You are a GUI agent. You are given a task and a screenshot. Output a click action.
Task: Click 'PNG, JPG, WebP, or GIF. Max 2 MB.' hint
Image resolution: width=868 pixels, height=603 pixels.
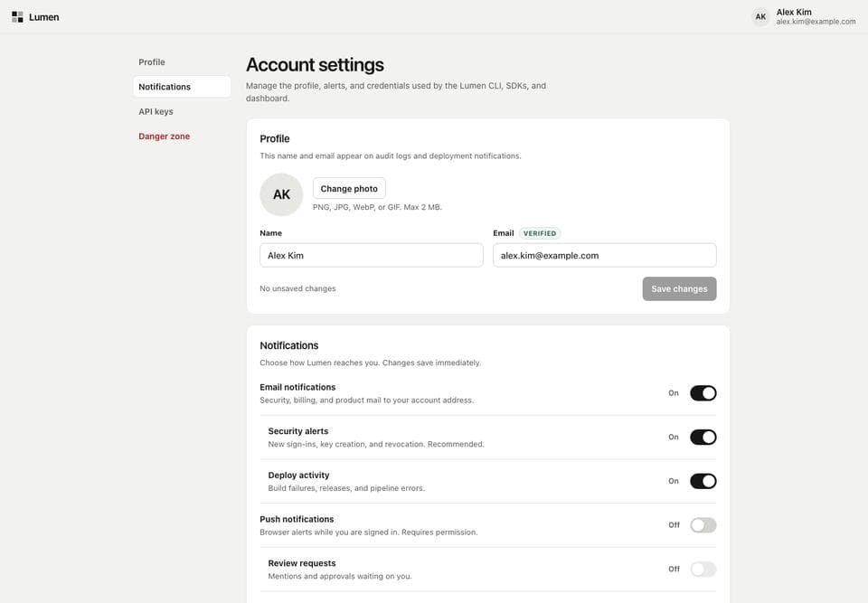click(377, 207)
